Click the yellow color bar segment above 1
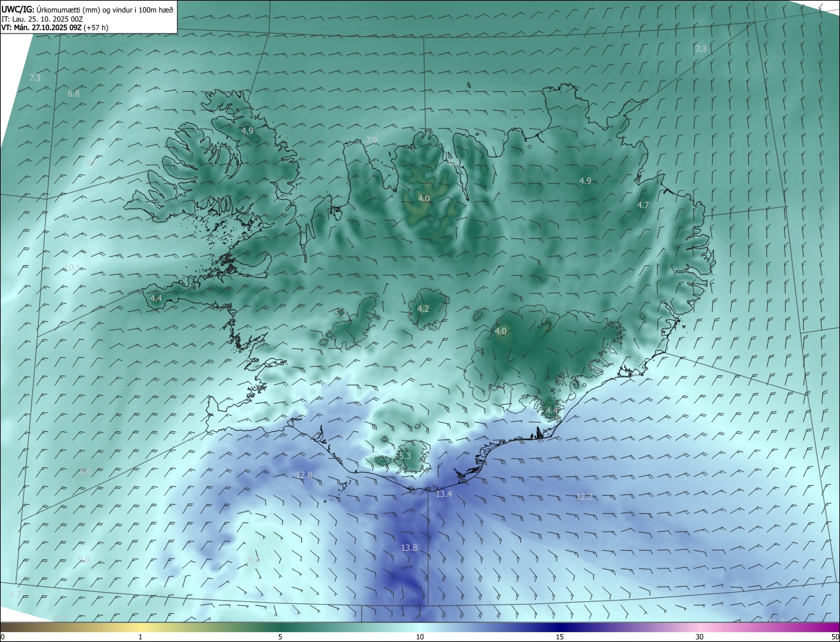840x642 pixels. click(140, 627)
